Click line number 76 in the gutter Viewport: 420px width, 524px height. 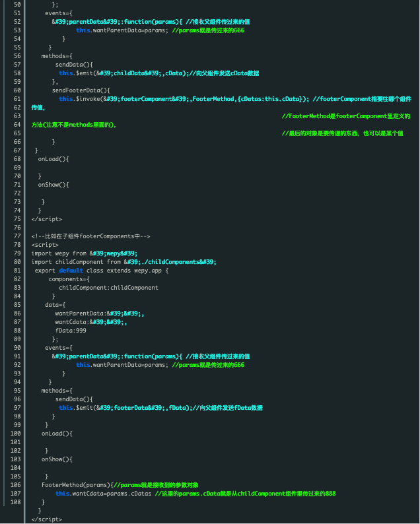[17, 228]
